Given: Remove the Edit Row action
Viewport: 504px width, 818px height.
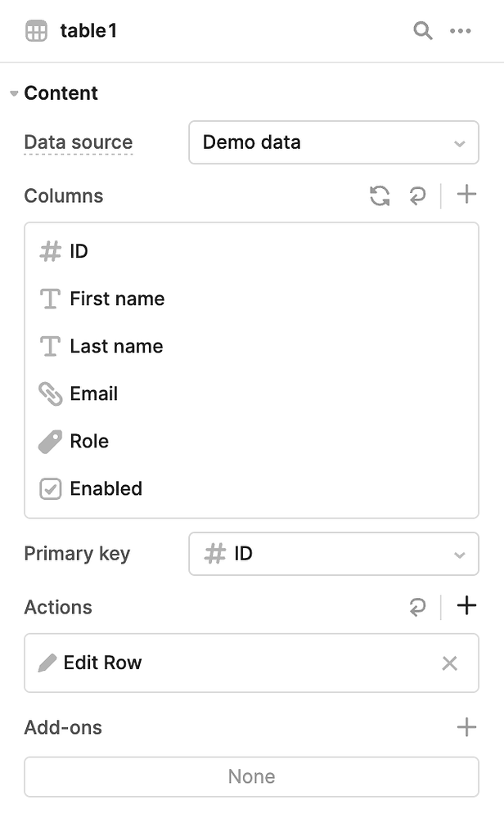Looking at the screenshot, I should (x=449, y=663).
